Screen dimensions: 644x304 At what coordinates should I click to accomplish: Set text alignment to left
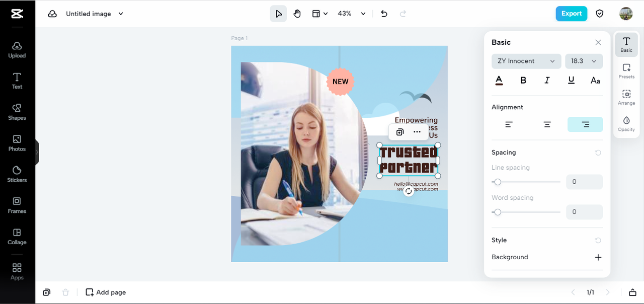(x=509, y=124)
